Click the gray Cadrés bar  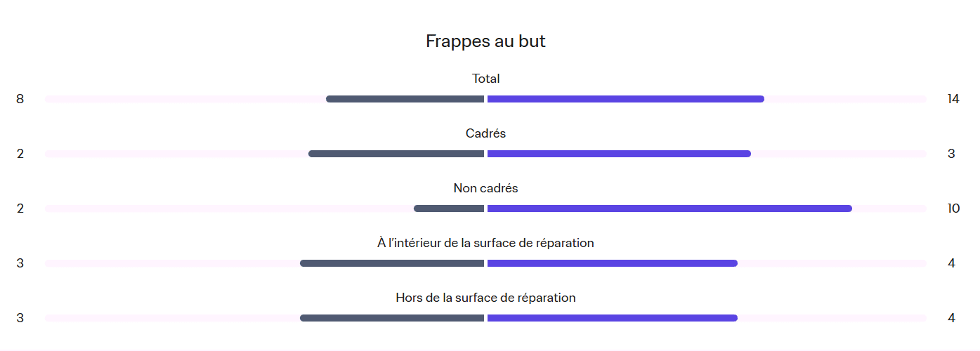396,154
